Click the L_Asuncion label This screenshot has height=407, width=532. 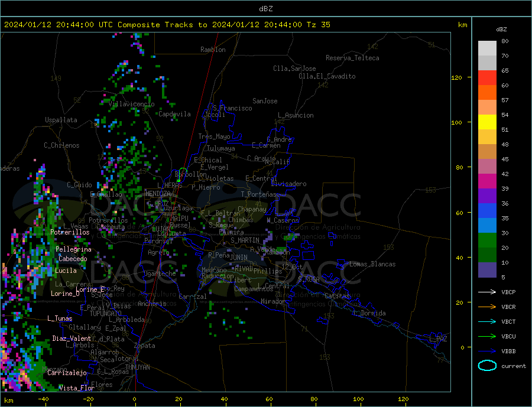[x=296, y=115]
